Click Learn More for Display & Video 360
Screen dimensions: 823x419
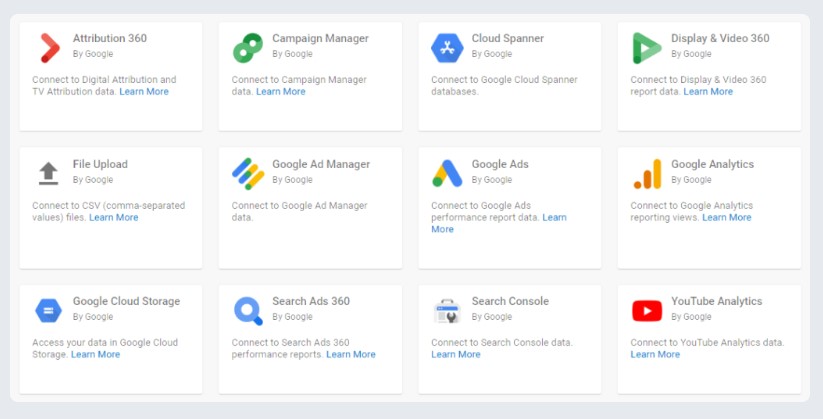(708, 92)
